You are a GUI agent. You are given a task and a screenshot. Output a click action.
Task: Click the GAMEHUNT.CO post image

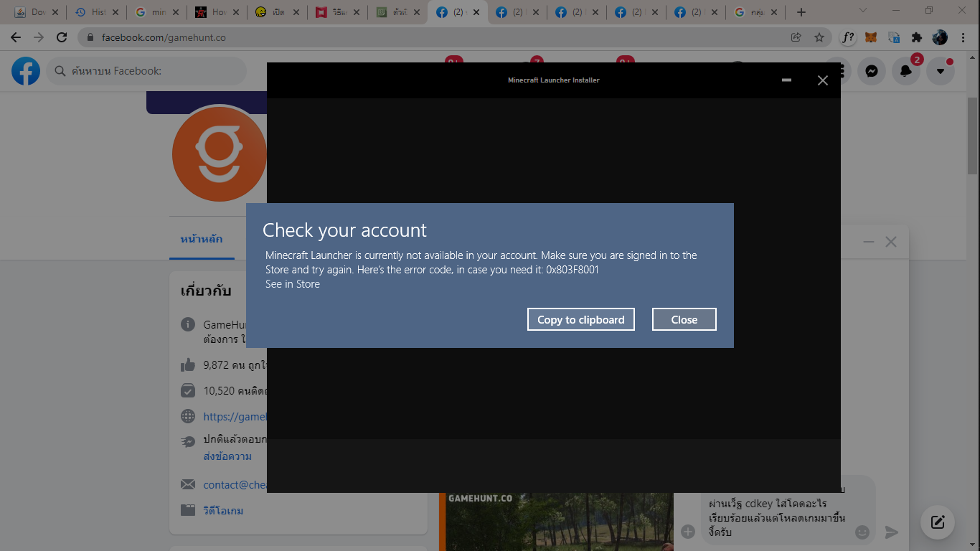(x=556, y=522)
